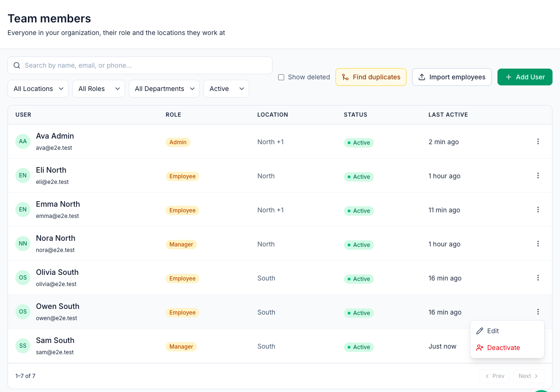Image resolution: width=560 pixels, height=392 pixels.
Task: Click Nora North's Manager badge
Action: point(181,245)
